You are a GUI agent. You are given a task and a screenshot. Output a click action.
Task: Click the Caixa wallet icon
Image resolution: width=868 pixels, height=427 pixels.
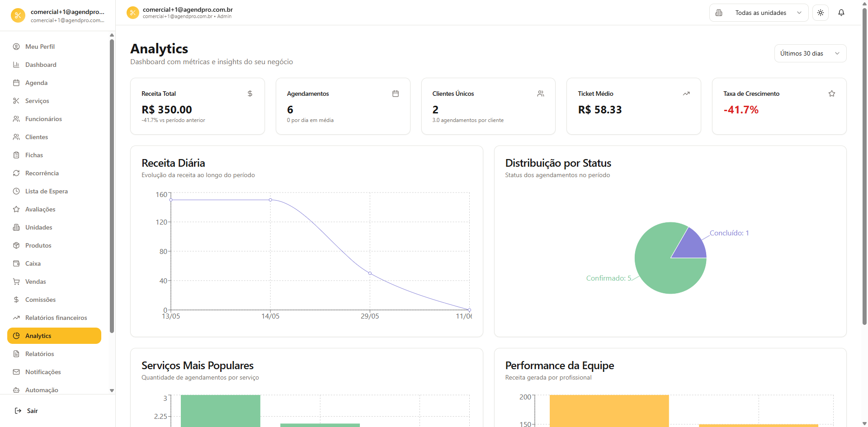[16, 263]
